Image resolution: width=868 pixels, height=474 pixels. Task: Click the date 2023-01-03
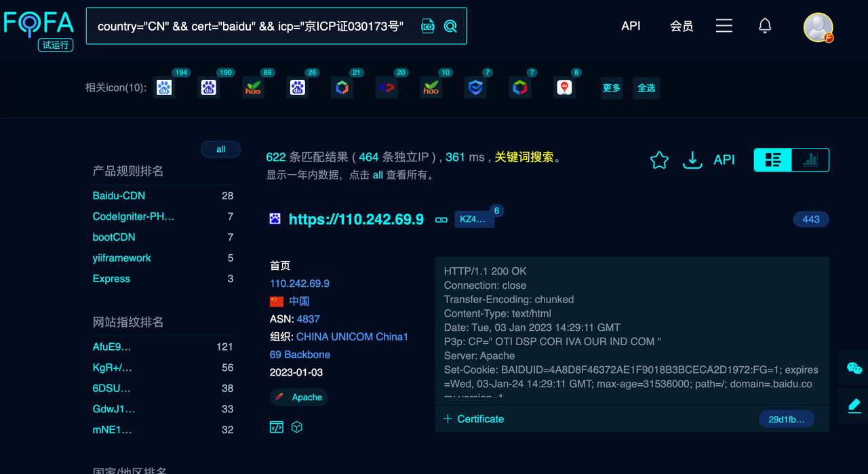[x=296, y=372]
